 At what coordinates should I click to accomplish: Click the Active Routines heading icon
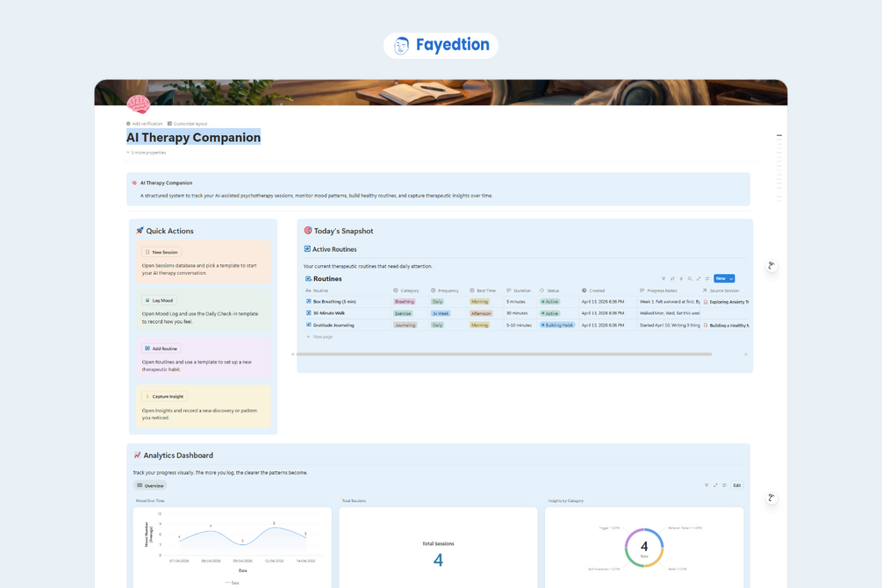pyautogui.click(x=307, y=248)
